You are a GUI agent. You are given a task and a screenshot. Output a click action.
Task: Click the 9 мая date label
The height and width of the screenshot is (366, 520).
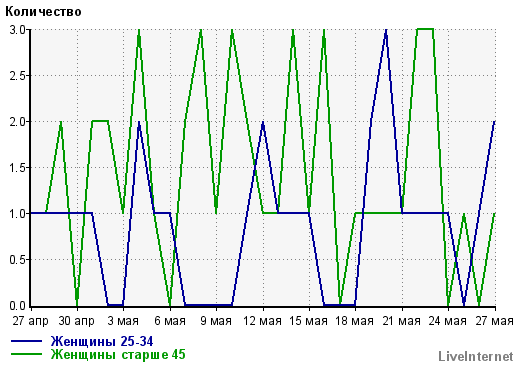(x=216, y=321)
